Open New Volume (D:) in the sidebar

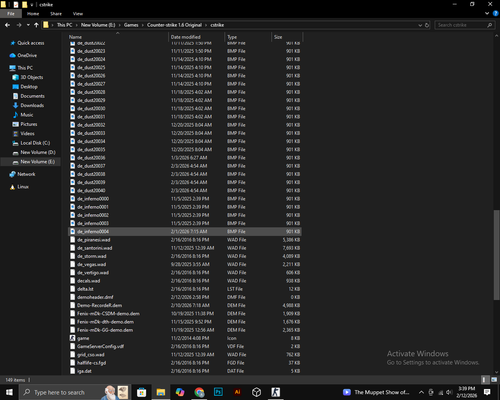coord(38,152)
